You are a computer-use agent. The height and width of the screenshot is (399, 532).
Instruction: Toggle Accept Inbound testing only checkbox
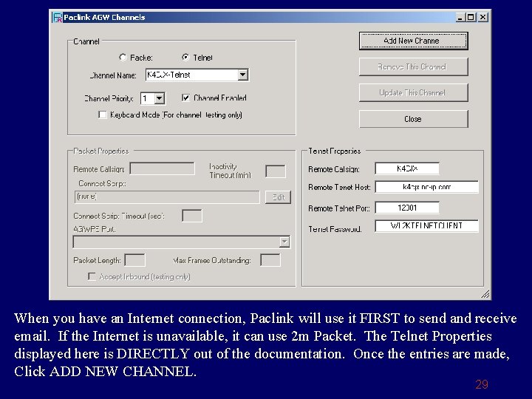(x=92, y=276)
